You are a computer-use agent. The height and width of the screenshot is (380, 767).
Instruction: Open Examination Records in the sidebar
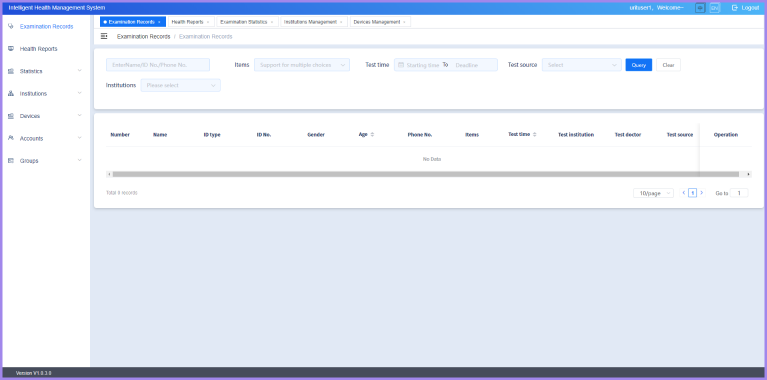click(x=45, y=26)
